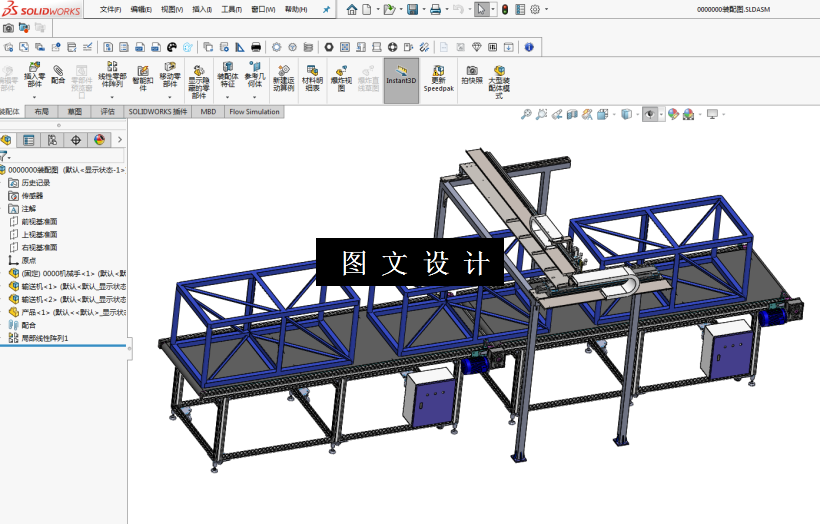Select the 历史记录 tree item
The image size is (820, 524).
coord(30,183)
